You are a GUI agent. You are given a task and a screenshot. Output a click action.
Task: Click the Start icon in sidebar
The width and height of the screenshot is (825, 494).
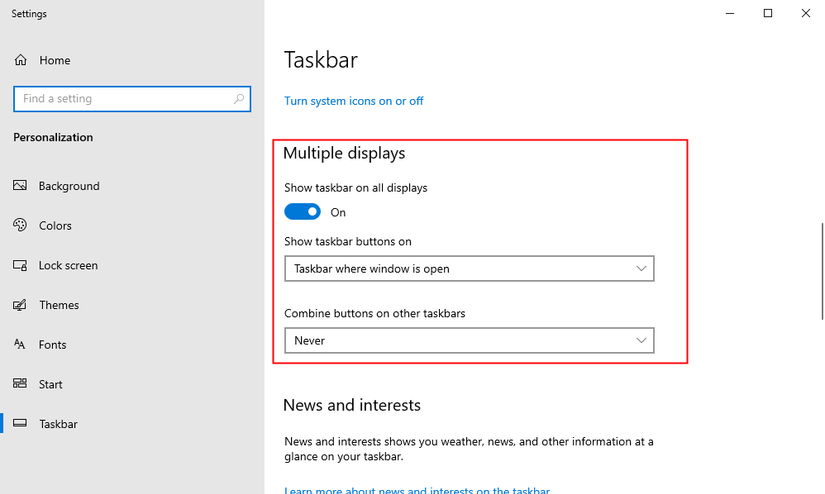[x=19, y=384]
